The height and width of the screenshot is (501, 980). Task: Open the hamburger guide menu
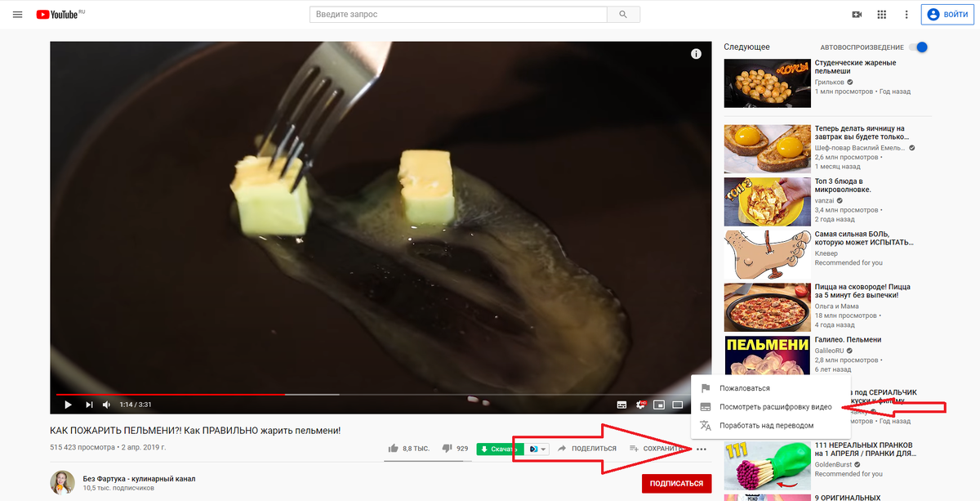[18, 15]
